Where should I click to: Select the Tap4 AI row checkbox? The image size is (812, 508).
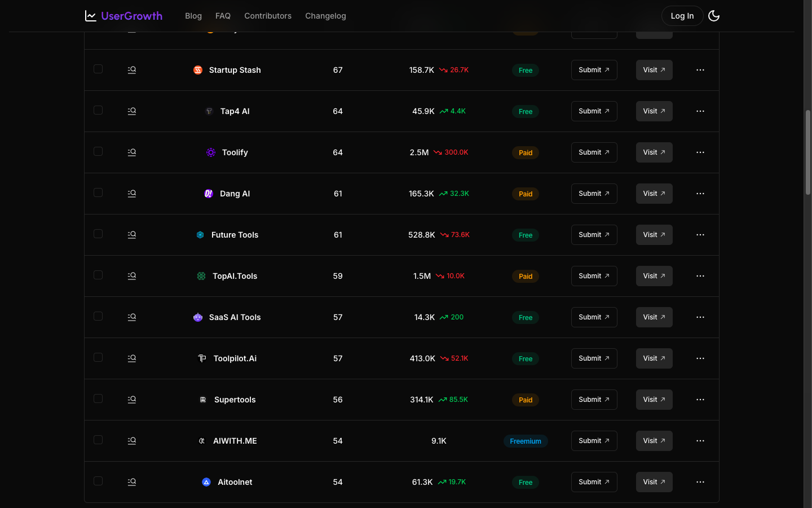98,110
